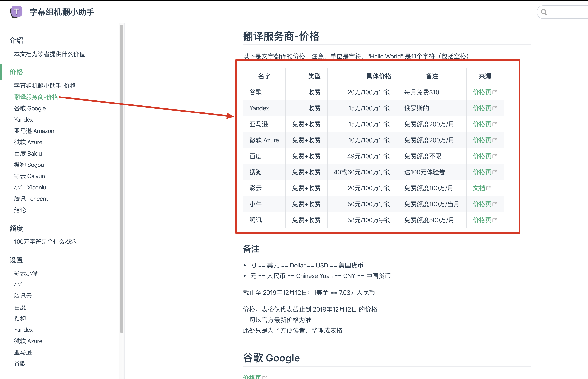Select 价格 section heading in sidebar
Screen dimensions: 588x379
coord(16,72)
